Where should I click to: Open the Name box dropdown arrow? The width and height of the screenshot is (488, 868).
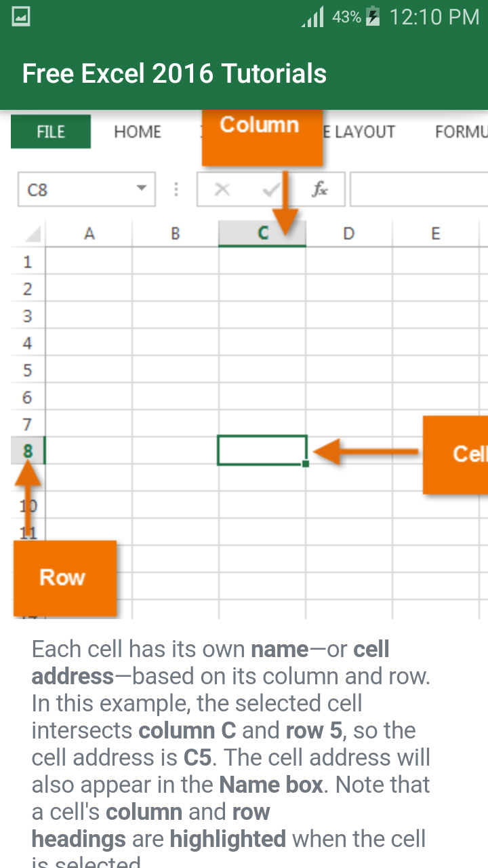point(141,189)
